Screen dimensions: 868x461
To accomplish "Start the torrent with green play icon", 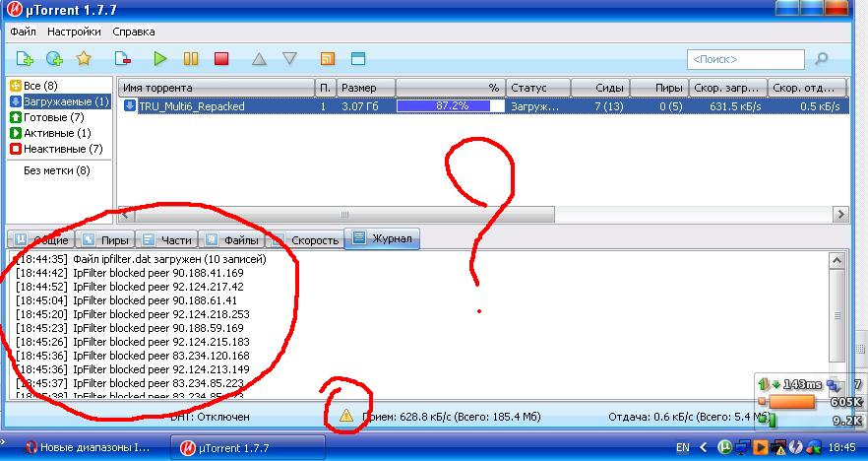I will 160,59.
